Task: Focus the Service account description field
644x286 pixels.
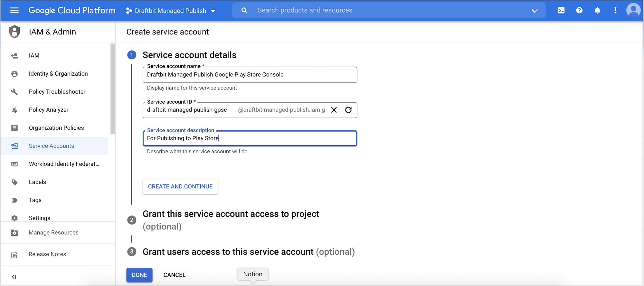Action: click(250, 138)
